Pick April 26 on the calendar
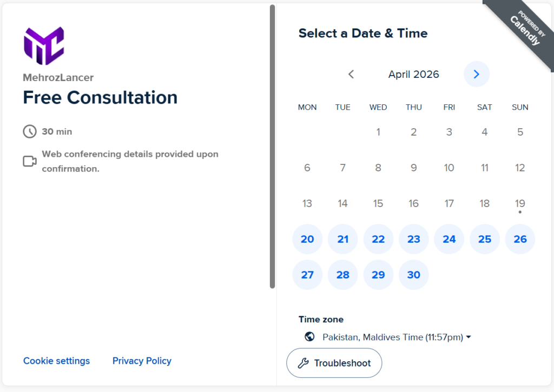The width and height of the screenshot is (554, 392). [520, 239]
